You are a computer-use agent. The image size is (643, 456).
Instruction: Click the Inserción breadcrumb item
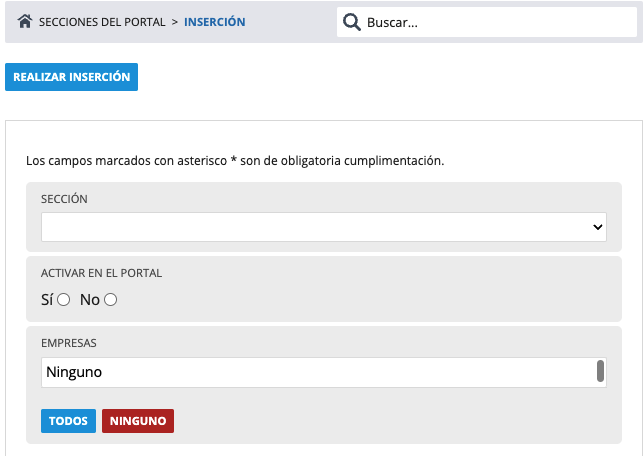point(214,22)
